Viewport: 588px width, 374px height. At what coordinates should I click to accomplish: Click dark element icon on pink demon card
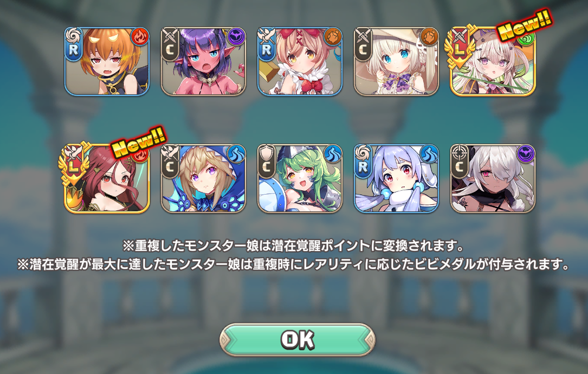tap(237, 37)
